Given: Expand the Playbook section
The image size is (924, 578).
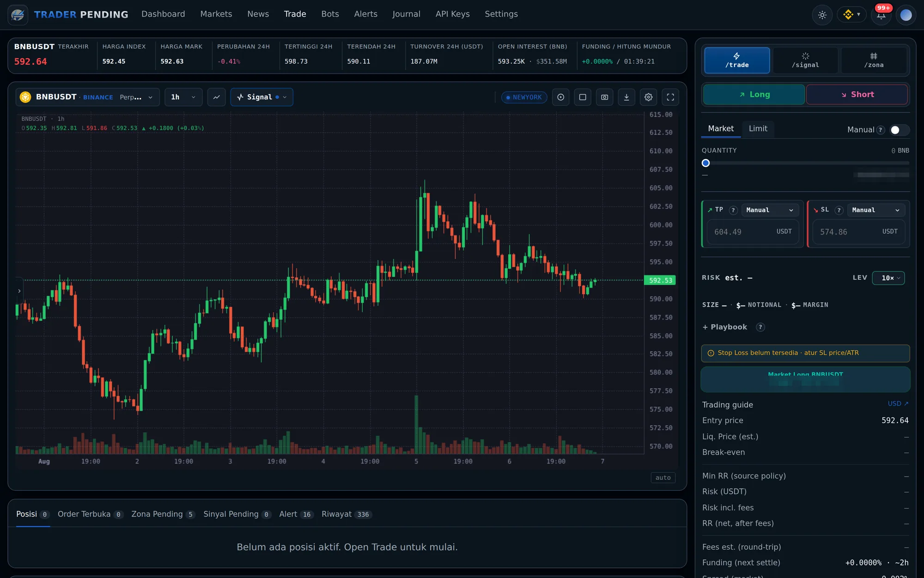Looking at the screenshot, I should (x=724, y=327).
